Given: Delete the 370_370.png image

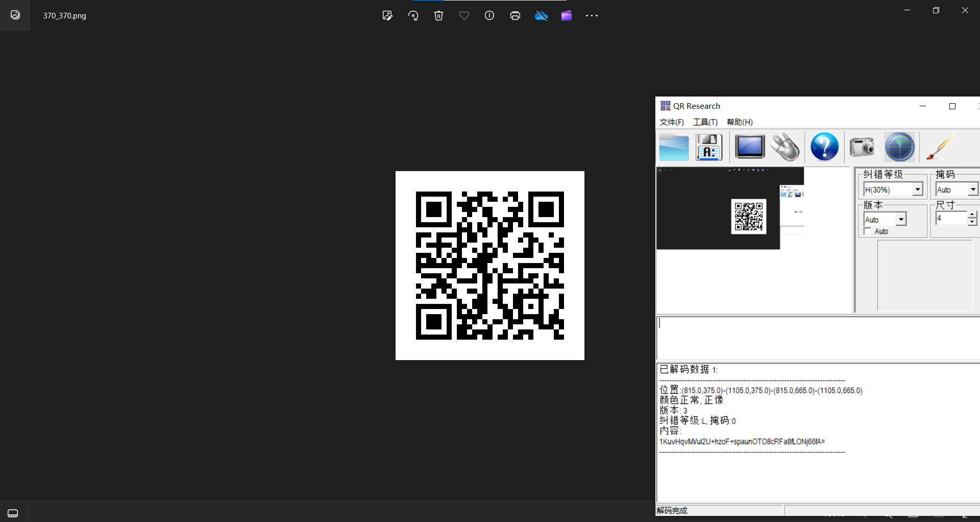Looking at the screenshot, I should click(438, 16).
